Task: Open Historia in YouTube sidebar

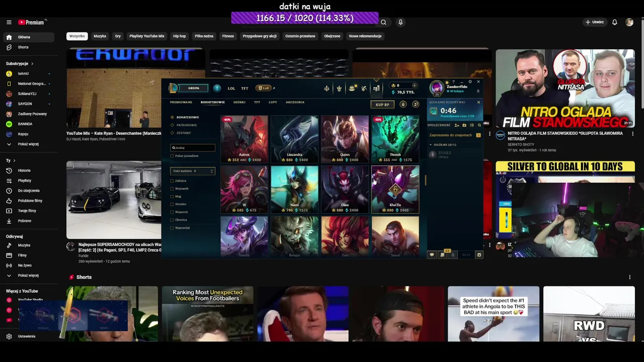Action: [x=28, y=170]
